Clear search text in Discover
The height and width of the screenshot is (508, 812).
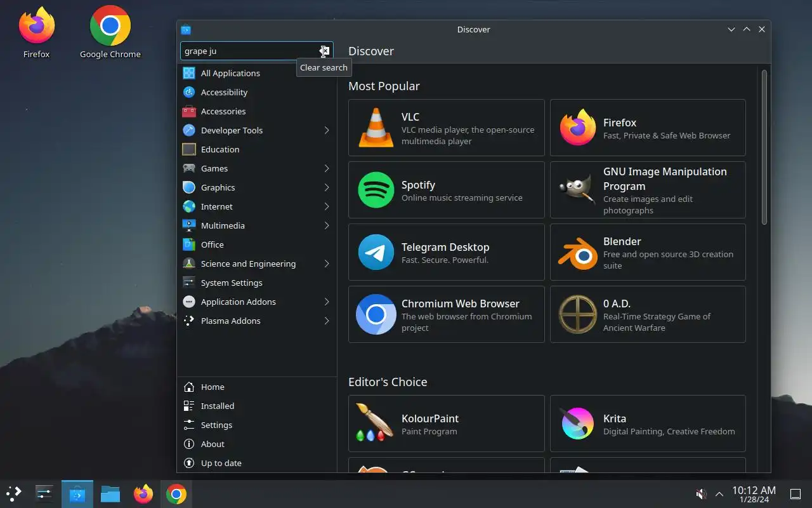(324, 51)
